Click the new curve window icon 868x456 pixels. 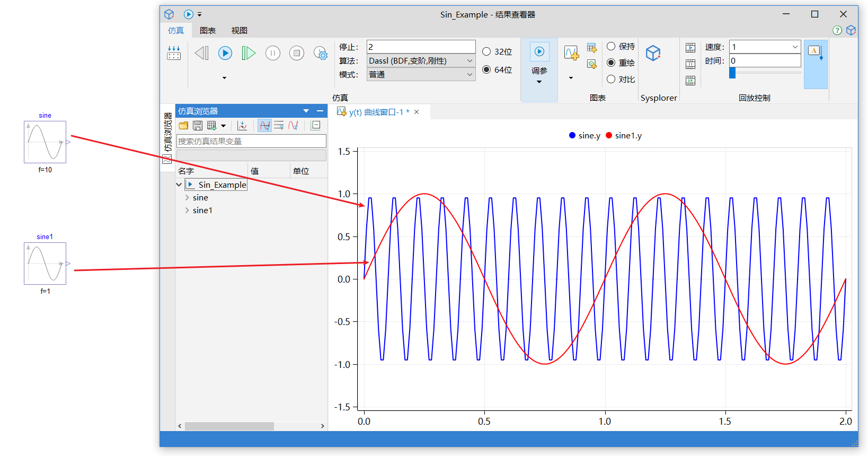point(571,53)
